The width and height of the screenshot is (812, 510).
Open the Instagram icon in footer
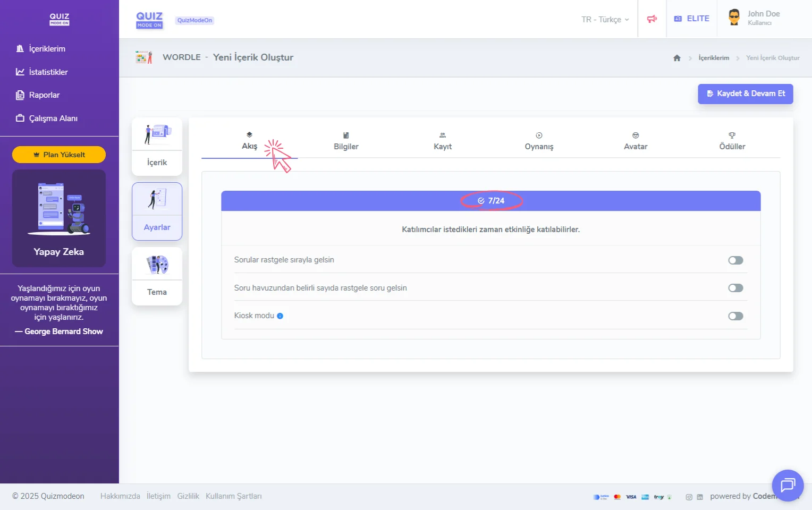click(x=689, y=497)
